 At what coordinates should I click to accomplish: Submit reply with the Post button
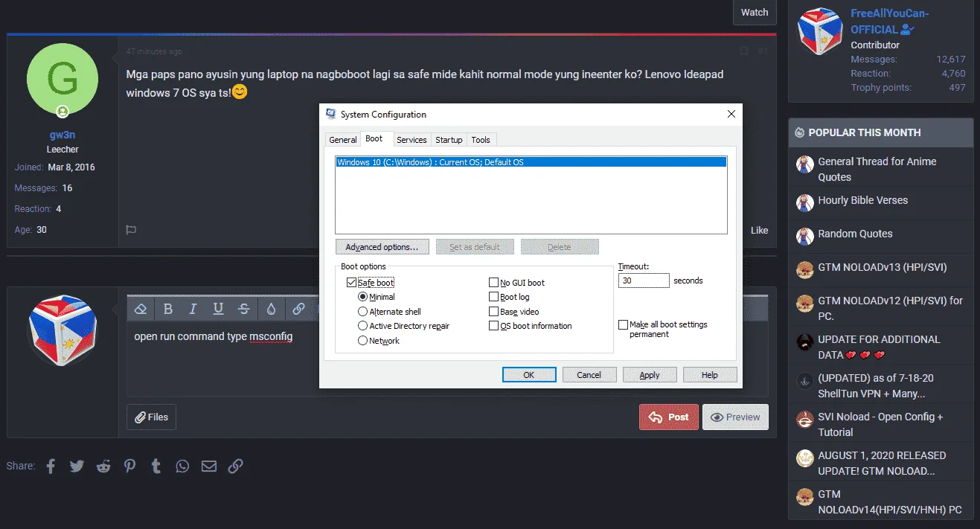pos(669,417)
